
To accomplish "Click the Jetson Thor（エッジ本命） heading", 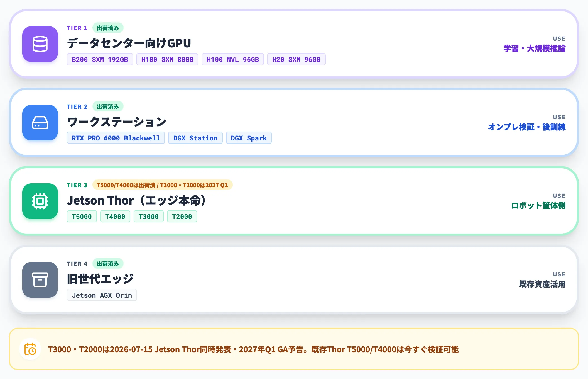I will point(137,200).
